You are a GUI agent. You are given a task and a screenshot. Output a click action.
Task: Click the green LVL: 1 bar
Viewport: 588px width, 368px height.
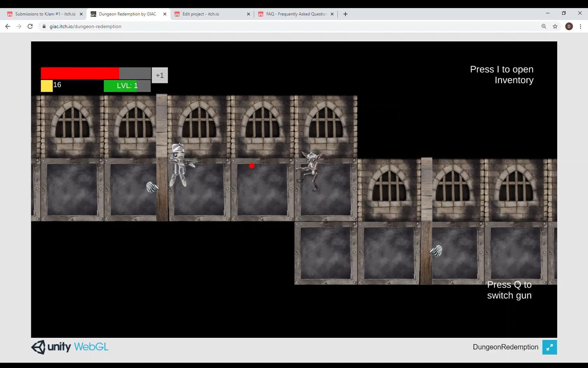coord(127,86)
